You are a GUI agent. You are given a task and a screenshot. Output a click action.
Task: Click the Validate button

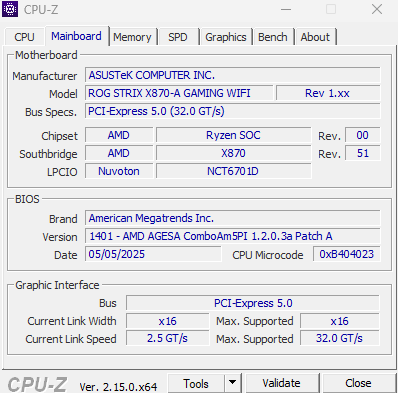[x=281, y=383]
